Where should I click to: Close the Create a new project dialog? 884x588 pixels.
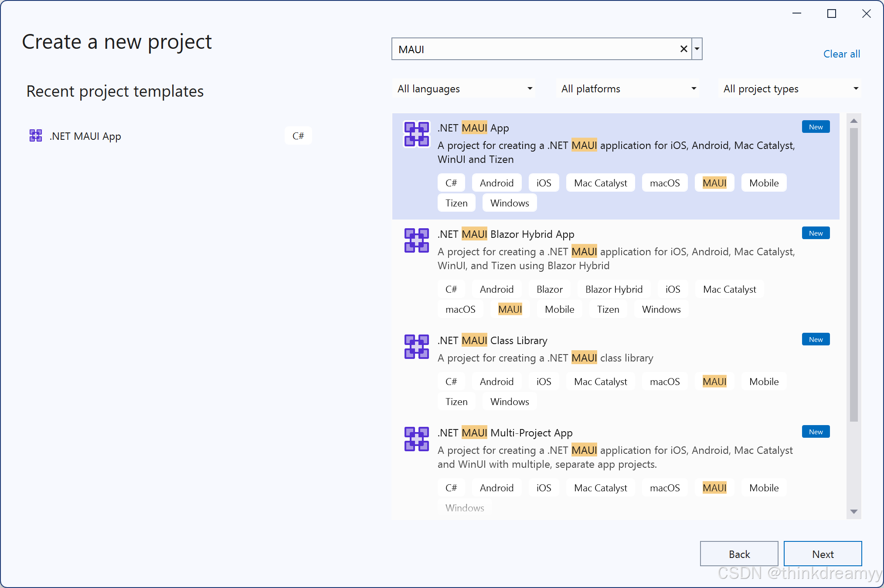point(867,14)
